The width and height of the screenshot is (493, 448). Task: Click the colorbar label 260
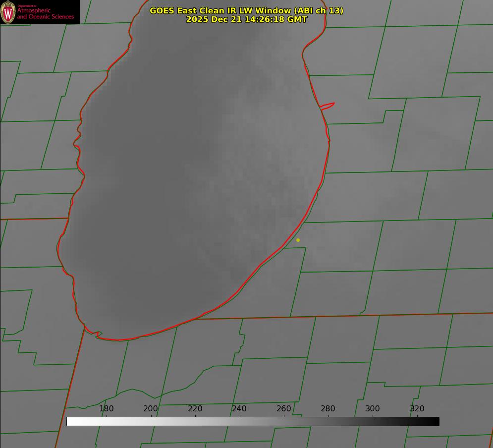283,408
